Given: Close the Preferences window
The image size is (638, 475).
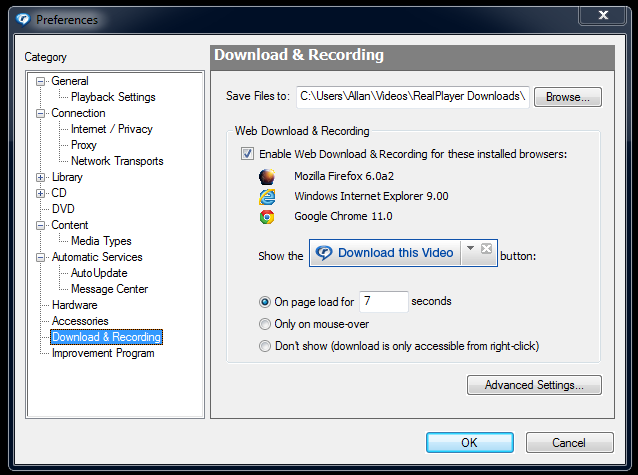Looking at the screenshot, I should 603,15.
